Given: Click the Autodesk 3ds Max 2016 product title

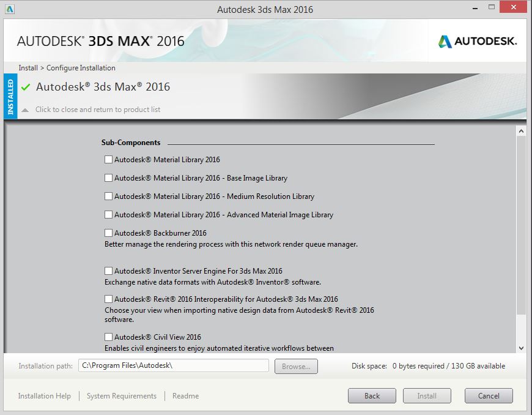Looking at the screenshot, I should (103, 87).
